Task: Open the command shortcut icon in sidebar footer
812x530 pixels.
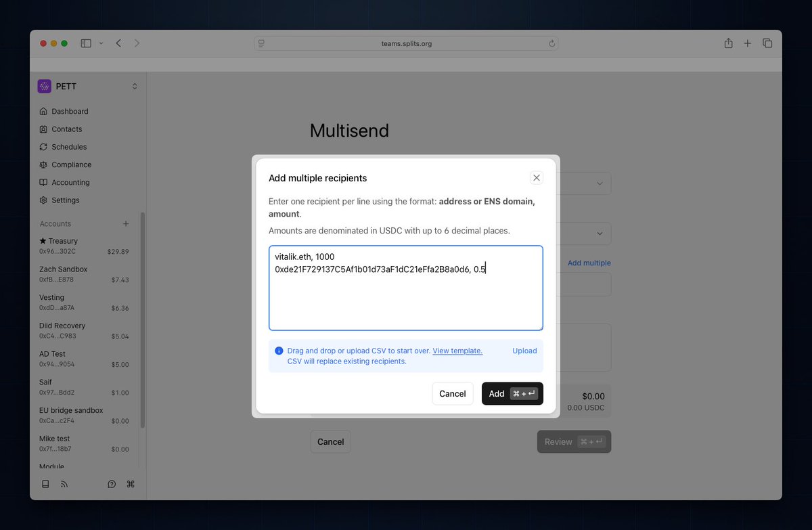Action: tap(131, 484)
